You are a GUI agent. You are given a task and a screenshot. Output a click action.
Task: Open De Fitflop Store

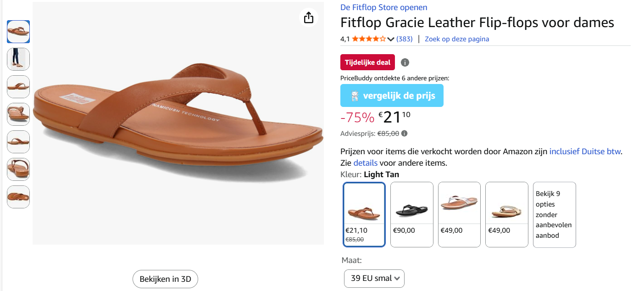coord(383,7)
